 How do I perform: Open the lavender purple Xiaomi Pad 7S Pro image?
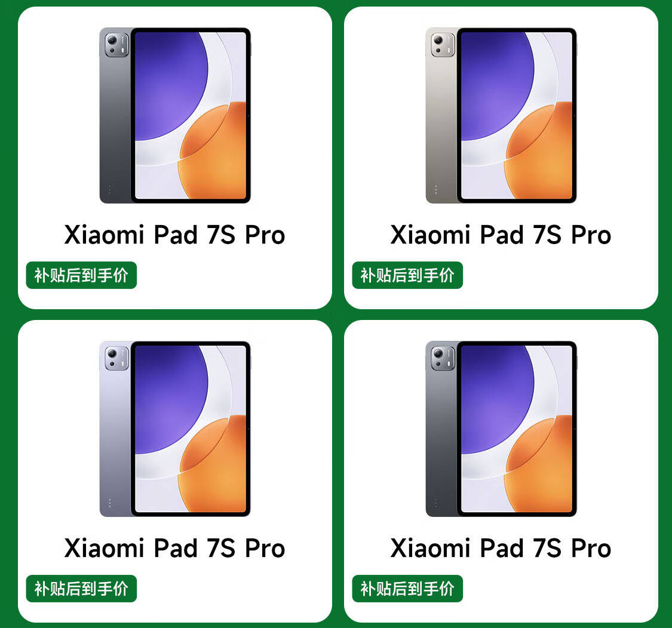[175, 429]
